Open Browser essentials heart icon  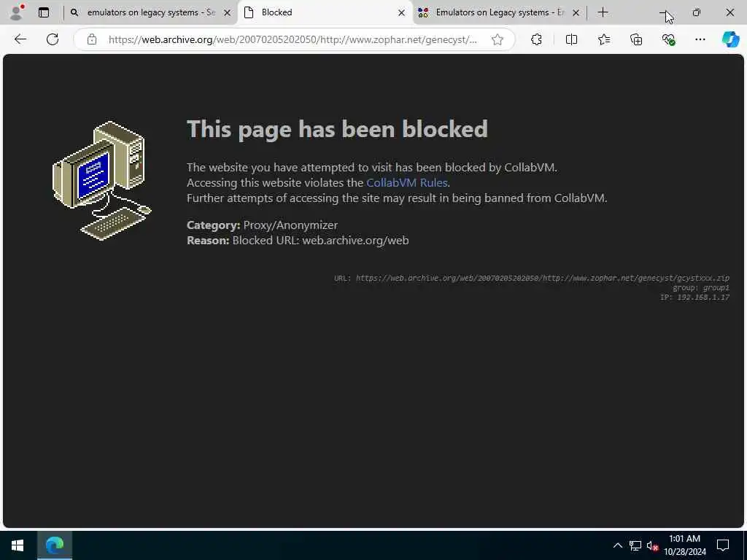[x=668, y=39]
